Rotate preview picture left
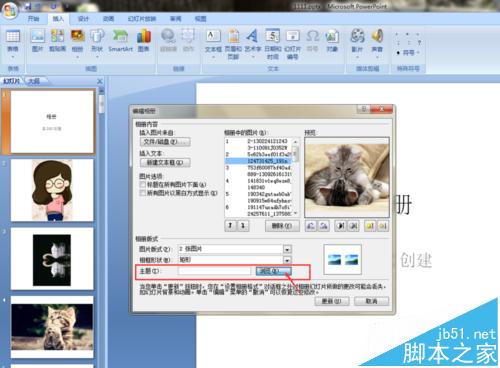 click(x=311, y=226)
